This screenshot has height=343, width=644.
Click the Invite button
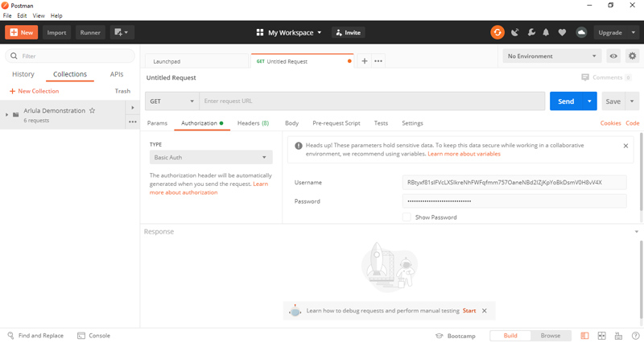[x=349, y=32]
